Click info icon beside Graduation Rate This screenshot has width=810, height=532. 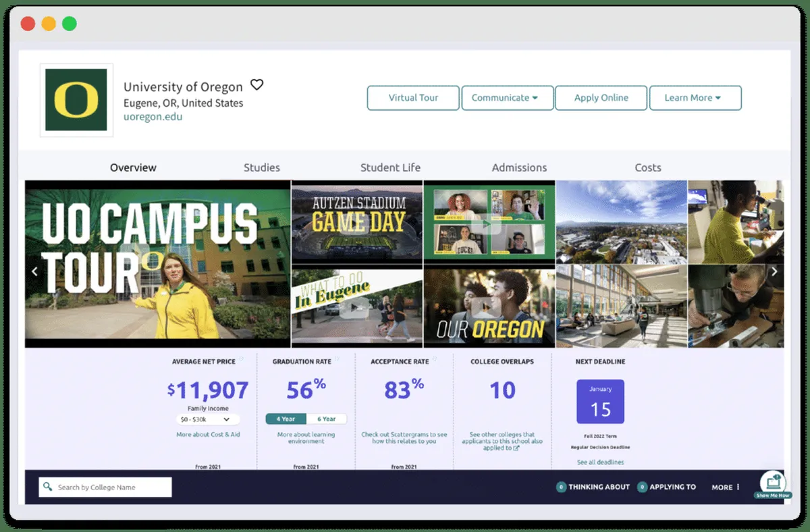337,359
